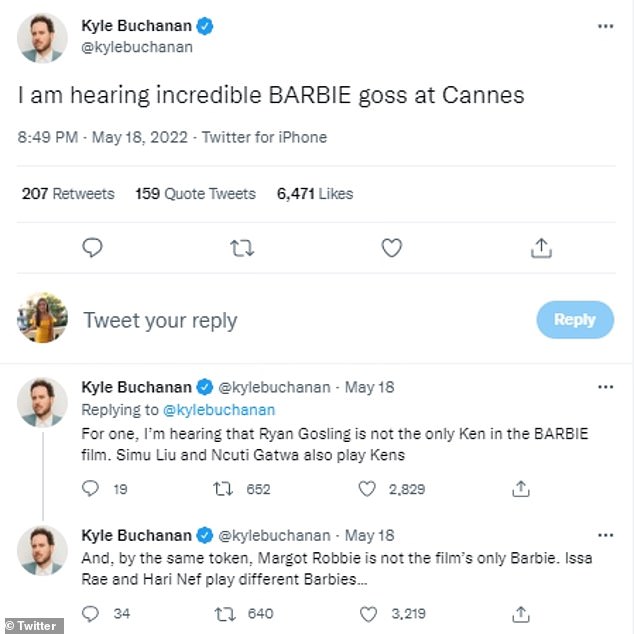634x634 pixels.
Task: Retweet the Ryan Gosling Ken reply
Action: pos(226,489)
